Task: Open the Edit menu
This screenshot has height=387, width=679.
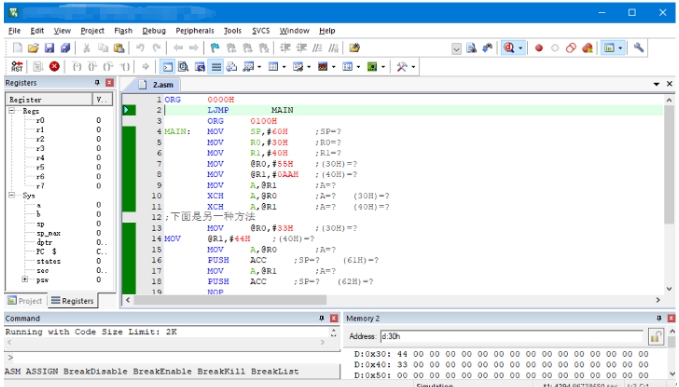Action: coord(37,31)
